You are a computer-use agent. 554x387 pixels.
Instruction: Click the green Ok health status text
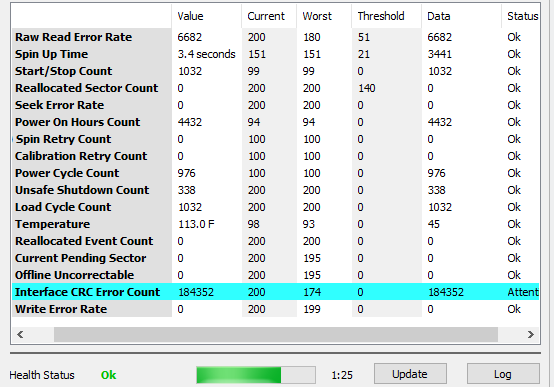point(108,375)
